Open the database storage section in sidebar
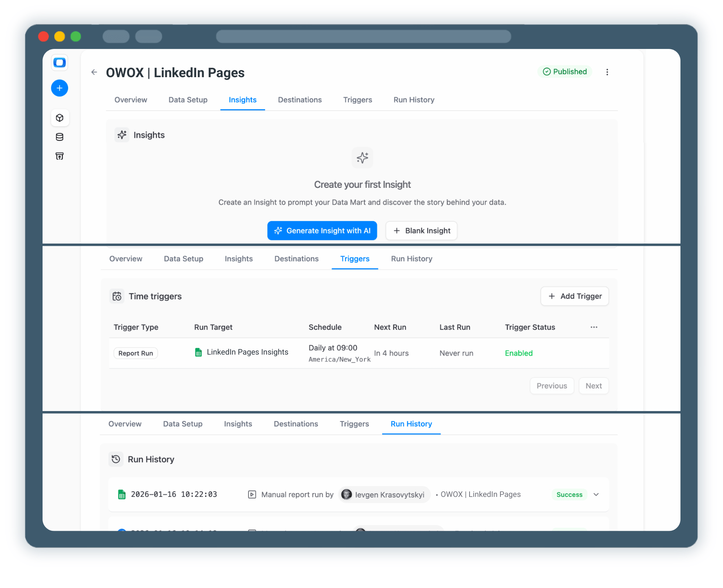Screen dimensions: 723x588 click(59, 137)
